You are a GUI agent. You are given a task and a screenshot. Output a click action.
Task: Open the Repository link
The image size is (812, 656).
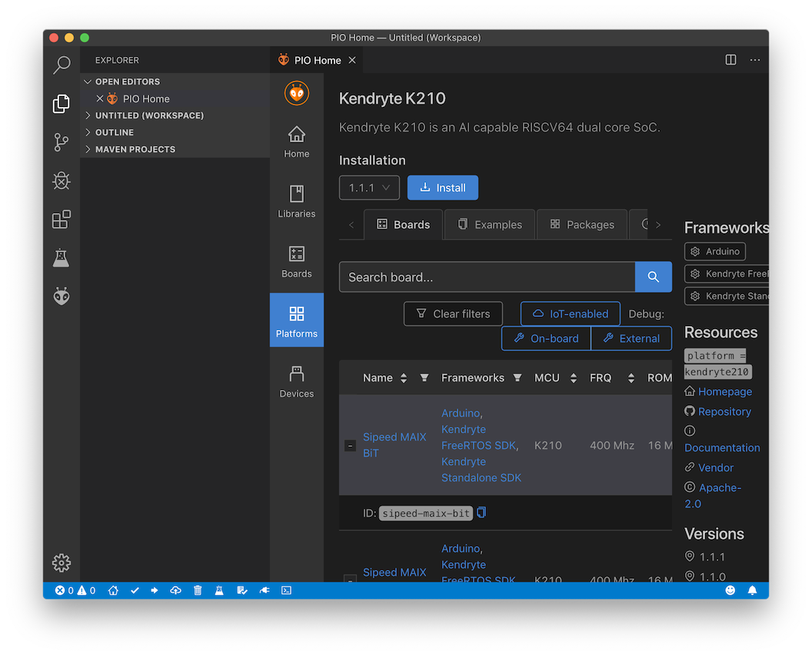point(724,411)
